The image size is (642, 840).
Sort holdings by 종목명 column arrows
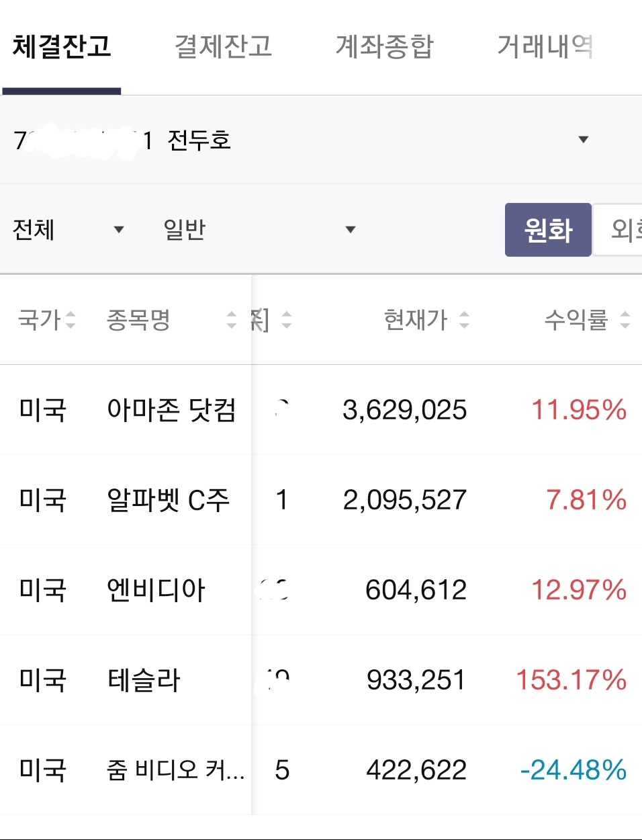(232, 320)
